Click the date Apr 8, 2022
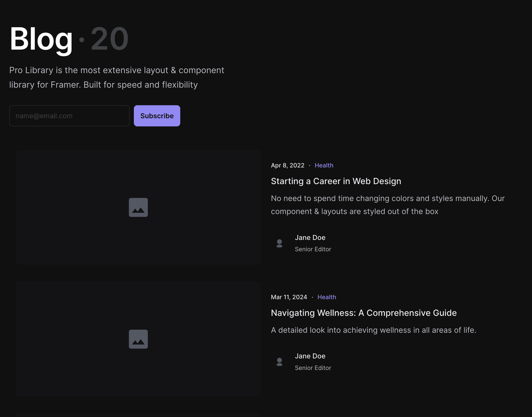Image resolution: width=532 pixels, height=417 pixels. [x=288, y=165]
